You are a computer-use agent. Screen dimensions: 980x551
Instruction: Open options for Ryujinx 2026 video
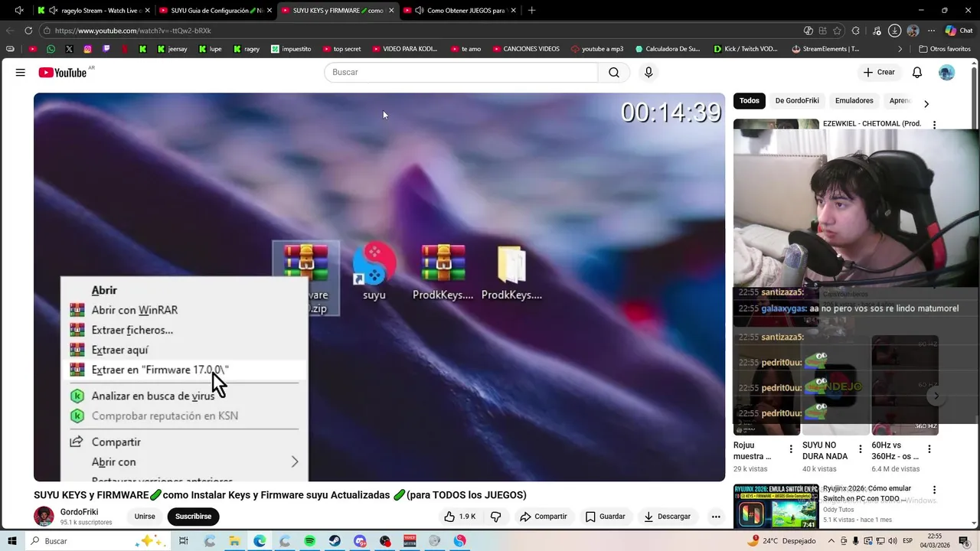click(x=934, y=490)
